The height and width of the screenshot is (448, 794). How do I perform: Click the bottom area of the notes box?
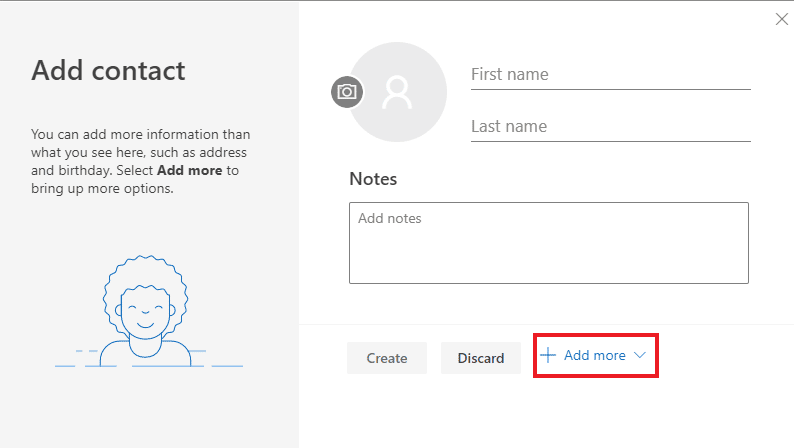(549, 271)
